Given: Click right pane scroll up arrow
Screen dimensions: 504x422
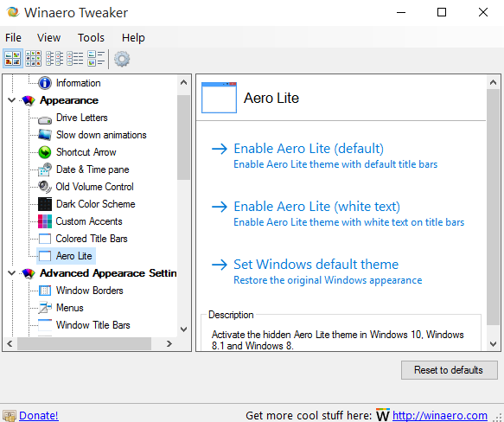Looking at the screenshot, I should [493, 83].
